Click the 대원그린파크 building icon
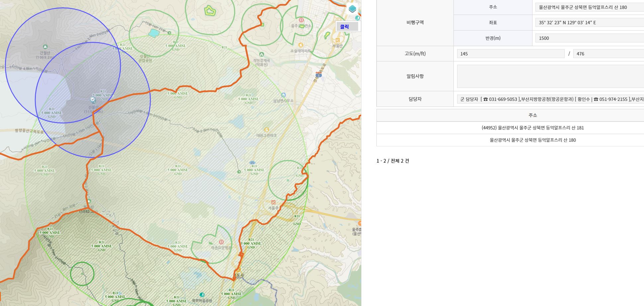This screenshot has width=644, height=306. point(266,129)
